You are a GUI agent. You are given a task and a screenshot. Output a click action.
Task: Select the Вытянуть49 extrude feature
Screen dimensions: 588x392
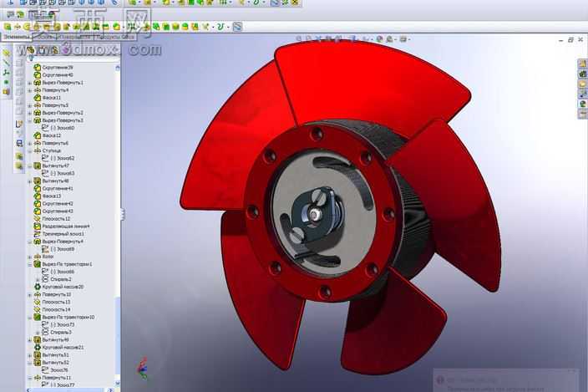52,339
